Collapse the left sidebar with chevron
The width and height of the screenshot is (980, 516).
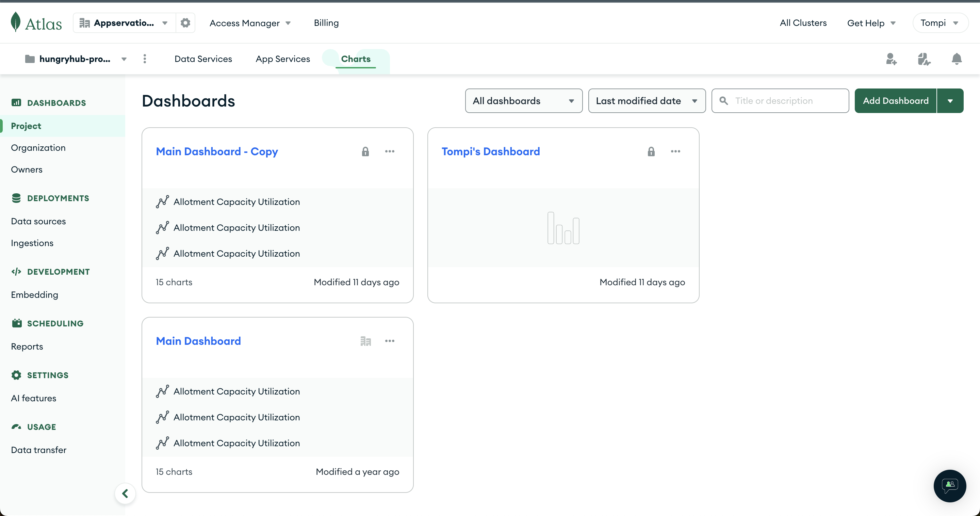(x=125, y=494)
